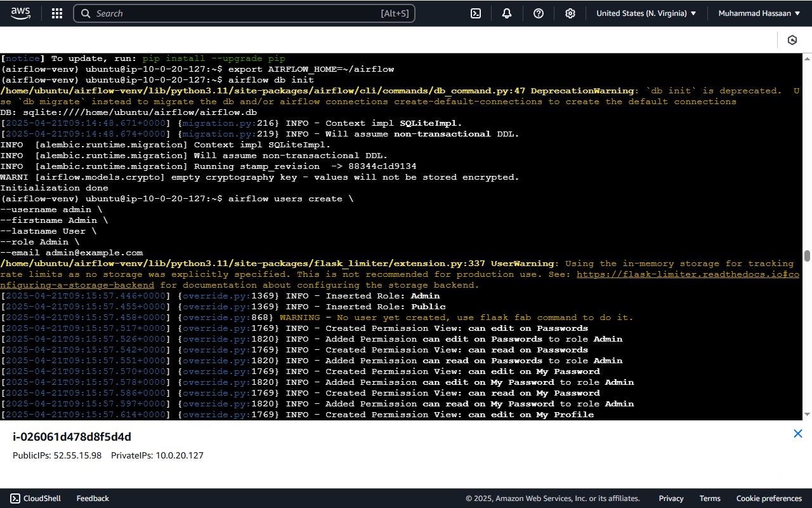Open the AWS console home logo
Viewport: 812px width, 508px height.
[x=20, y=13]
